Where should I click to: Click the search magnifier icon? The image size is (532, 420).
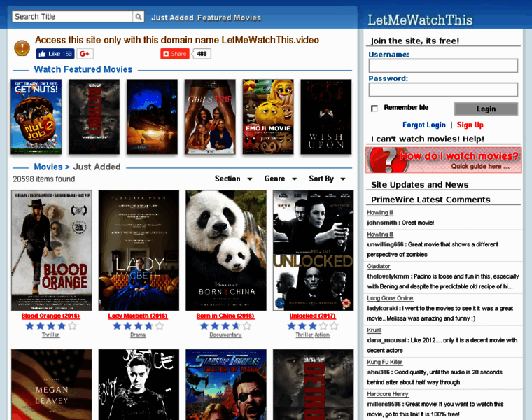(x=139, y=17)
